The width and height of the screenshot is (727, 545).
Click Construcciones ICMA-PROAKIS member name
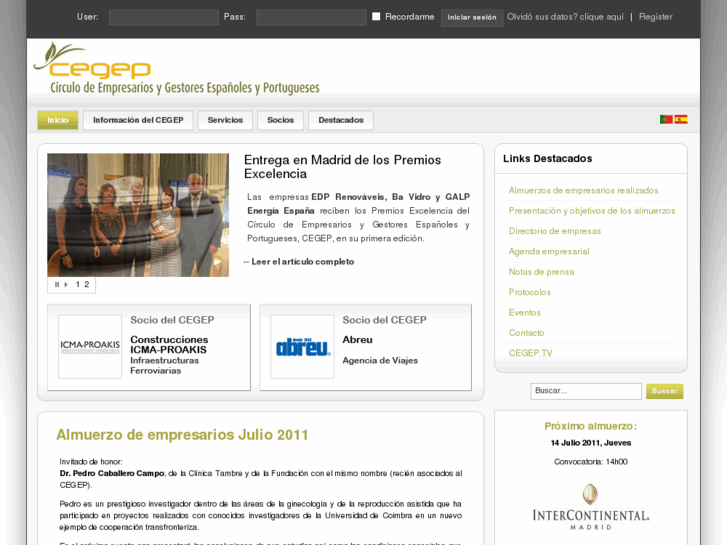point(169,345)
